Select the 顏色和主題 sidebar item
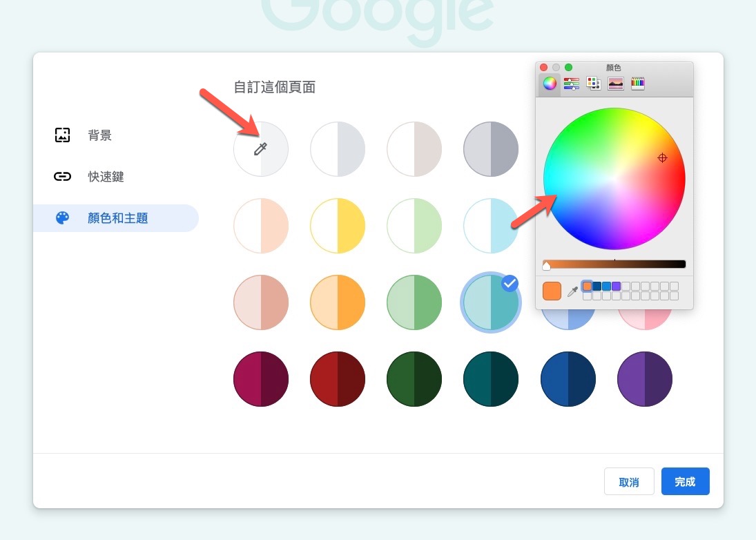The image size is (756, 540). tap(116, 218)
